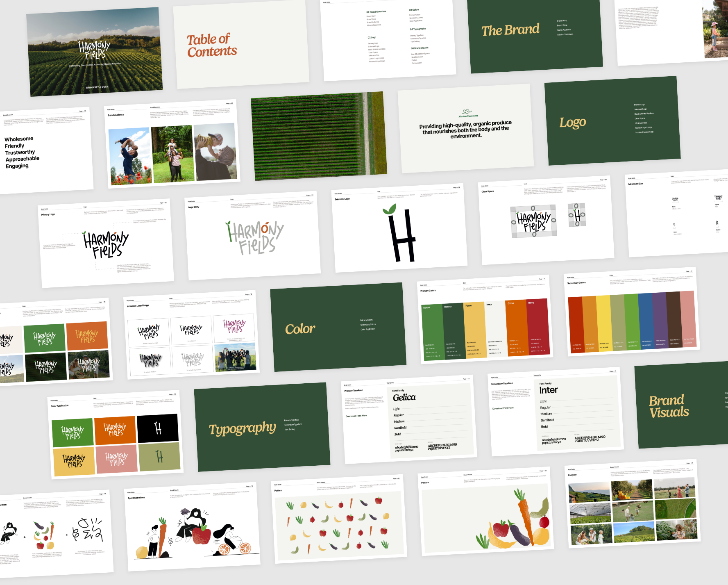This screenshot has height=585, width=728.
Task: Click the leaf icon above Mission Statement
Action: coord(467,111)
